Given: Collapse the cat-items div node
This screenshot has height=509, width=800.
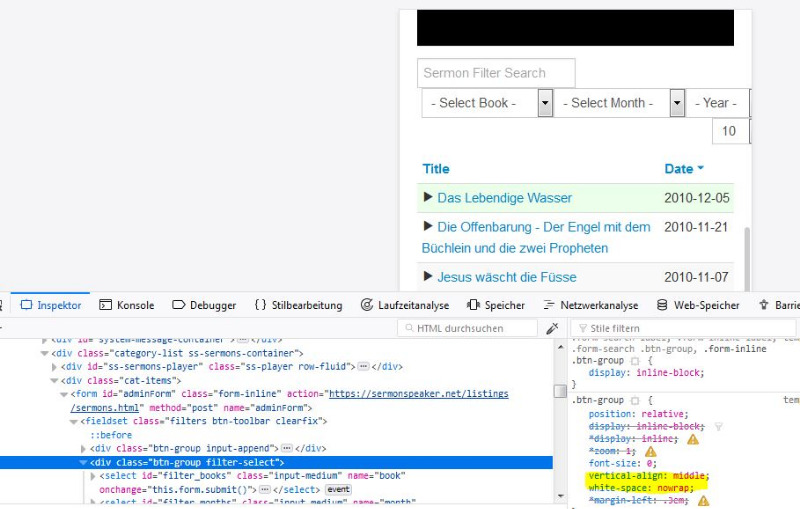Looking at the screenshot, I should coord(54,380).
